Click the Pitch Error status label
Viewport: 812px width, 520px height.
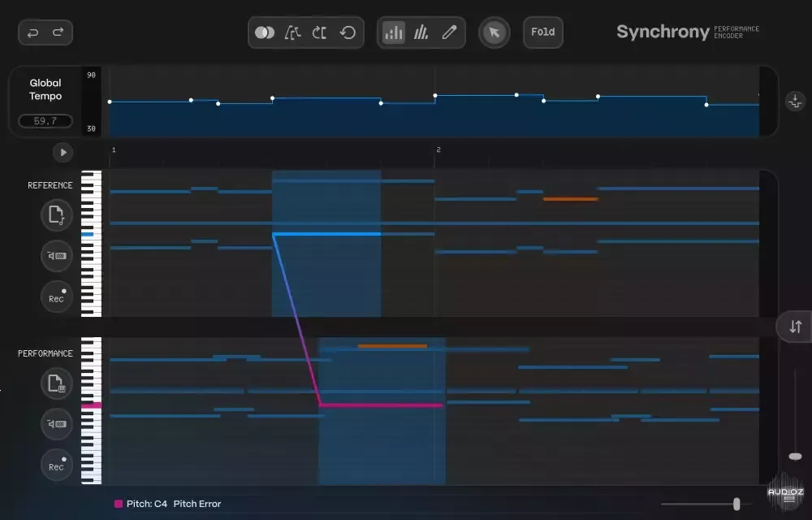click(197, 504)
